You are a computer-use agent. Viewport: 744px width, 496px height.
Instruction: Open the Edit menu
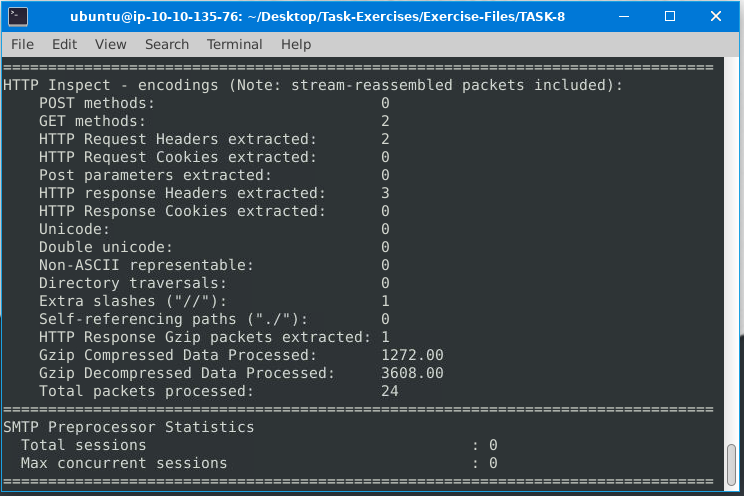click(x=64, y=44)
